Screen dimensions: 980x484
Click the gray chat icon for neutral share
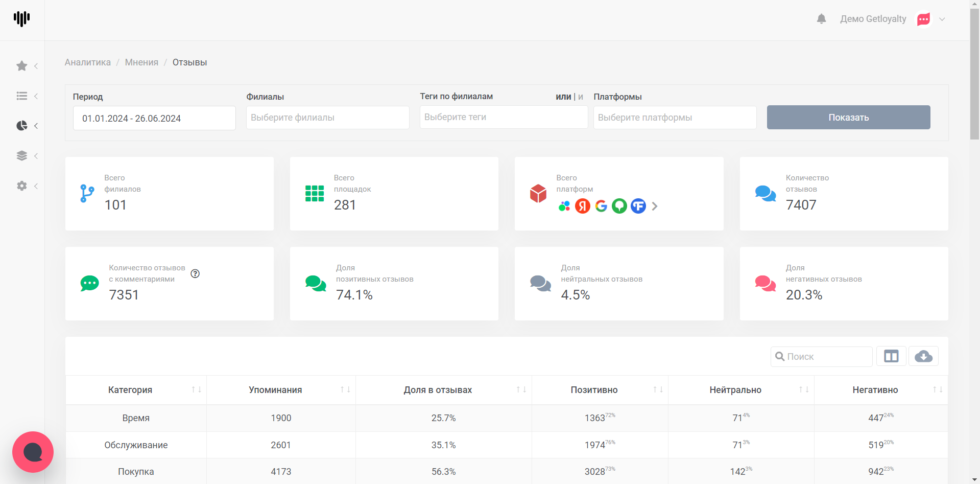(541, 284)
